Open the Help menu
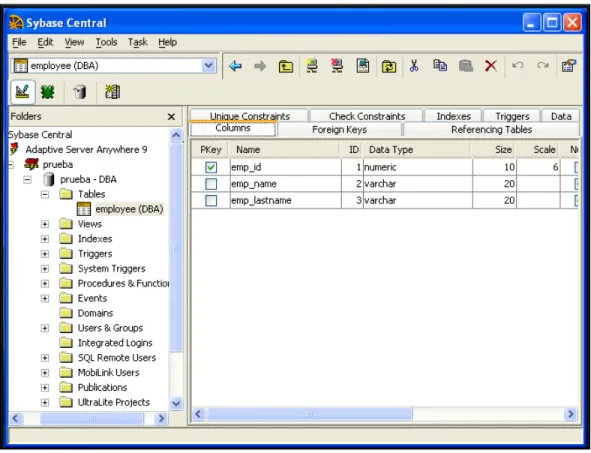This screenshot has height=453, width=591. pos(167,42)
